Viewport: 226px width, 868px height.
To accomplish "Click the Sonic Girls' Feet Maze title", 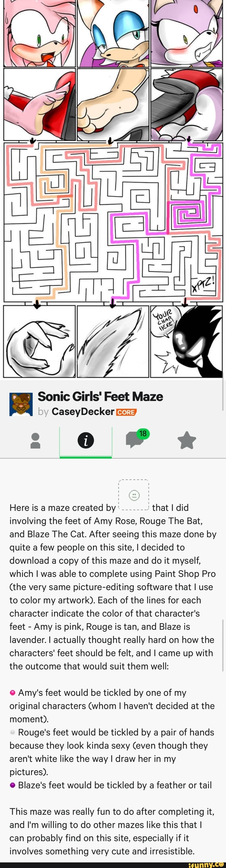I will (x=100, y=396).
